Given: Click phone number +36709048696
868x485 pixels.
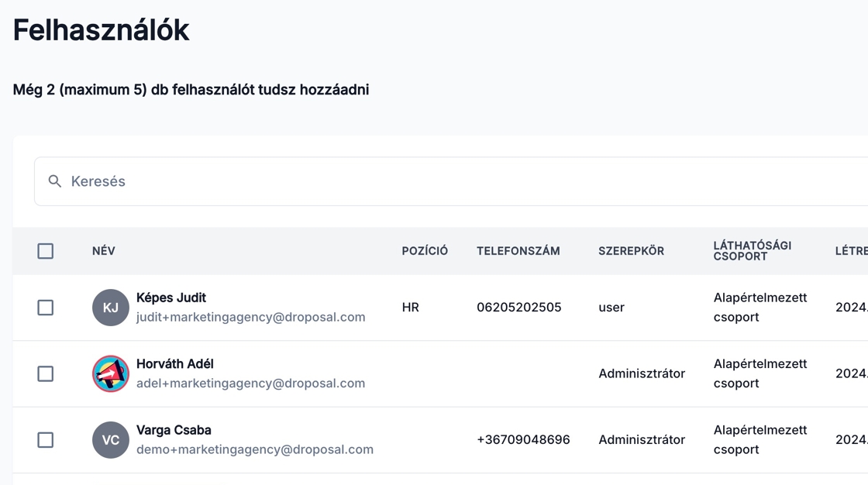Looking at the screenshot, I should 523,440.
